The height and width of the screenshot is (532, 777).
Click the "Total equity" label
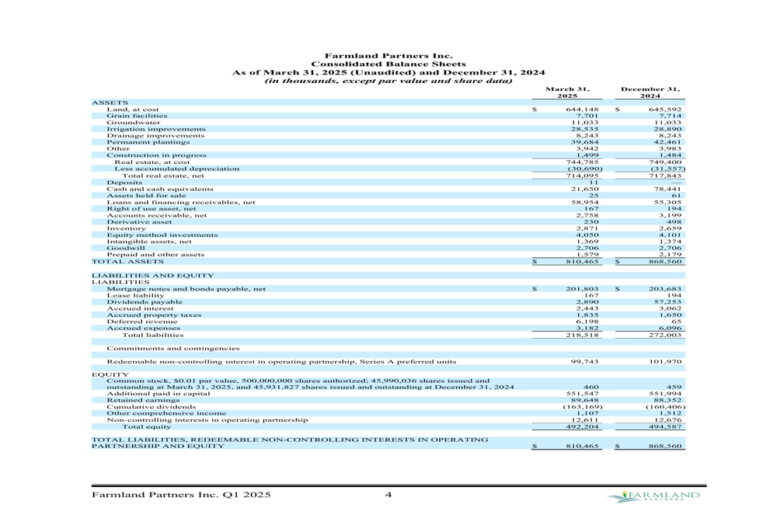pos(146,426)
